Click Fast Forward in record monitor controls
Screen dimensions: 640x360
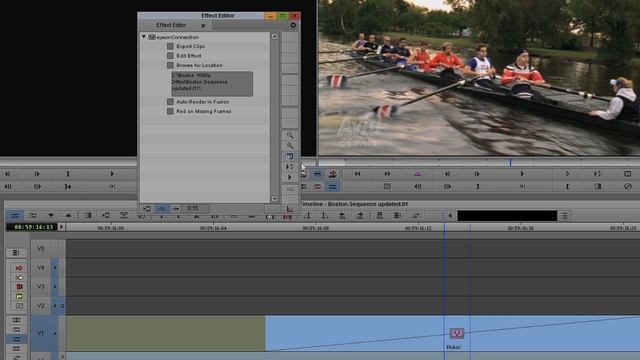tap(387, 174)
